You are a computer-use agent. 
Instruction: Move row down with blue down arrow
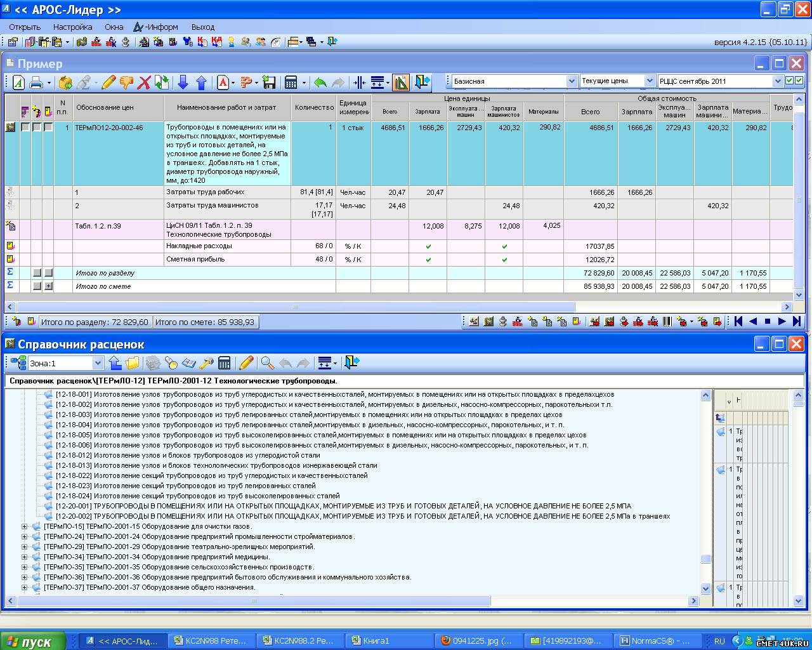click(183, 83)
